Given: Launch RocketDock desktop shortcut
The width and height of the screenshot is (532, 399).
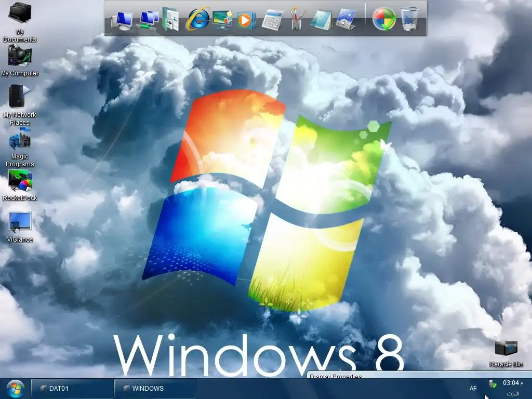Looking at the screenshot, I should [x=20, y=185].
